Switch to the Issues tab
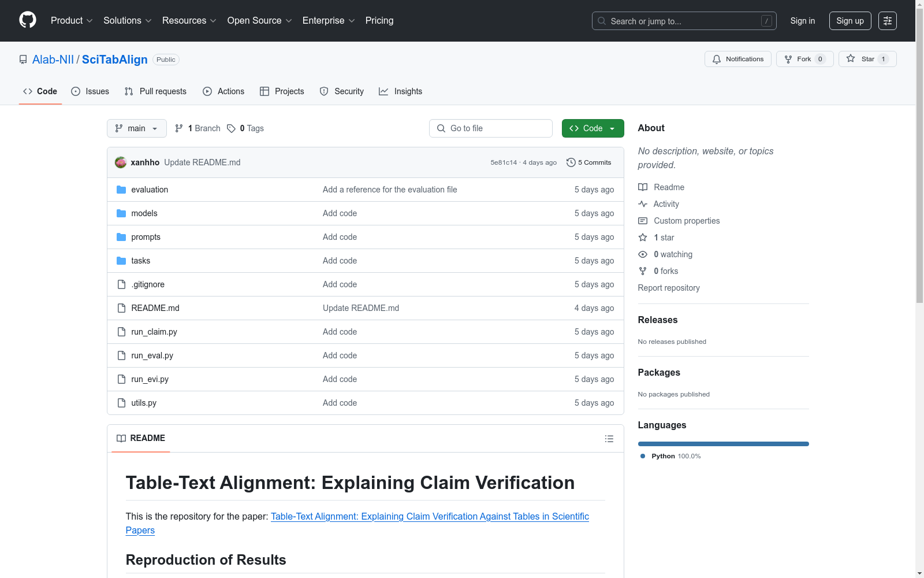924x578 pixels. (x=90, y=91)
